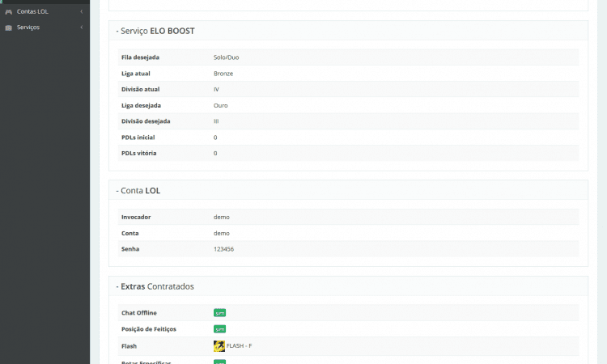
Task: Click the Conta LOL panel header
Action: [348, 190]
